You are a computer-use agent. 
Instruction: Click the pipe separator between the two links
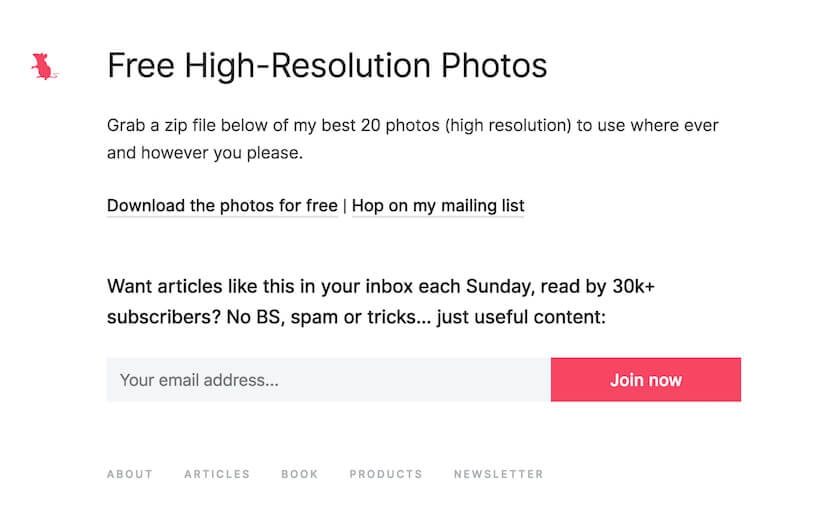(345, 206)
